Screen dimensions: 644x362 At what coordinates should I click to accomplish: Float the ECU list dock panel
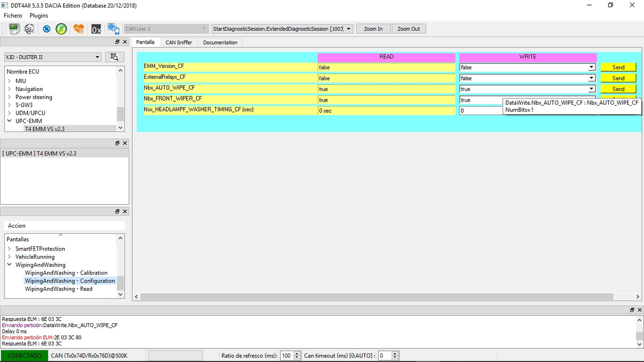tap(117, 42)
